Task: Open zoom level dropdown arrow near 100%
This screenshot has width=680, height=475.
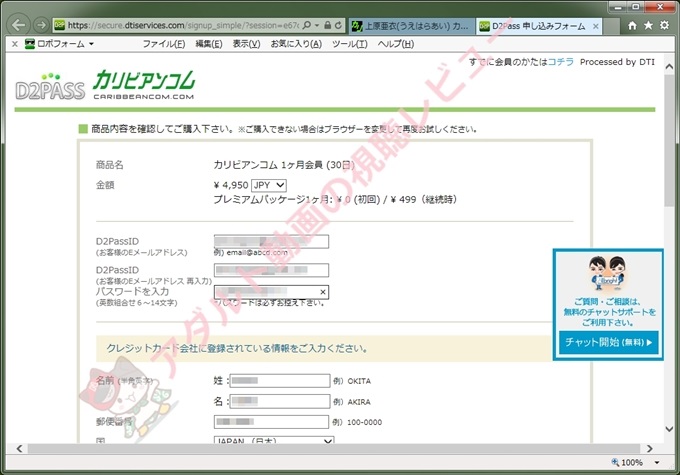Action: pyautogui.click(x=657, y=462)
